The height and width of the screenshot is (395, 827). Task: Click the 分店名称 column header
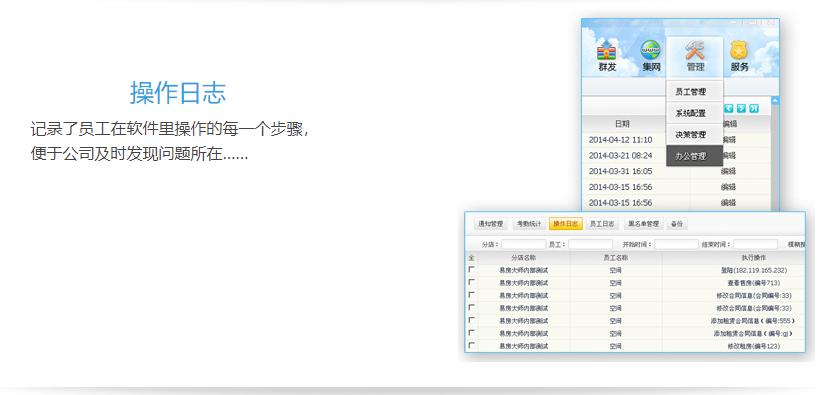[x=523, y=258]
